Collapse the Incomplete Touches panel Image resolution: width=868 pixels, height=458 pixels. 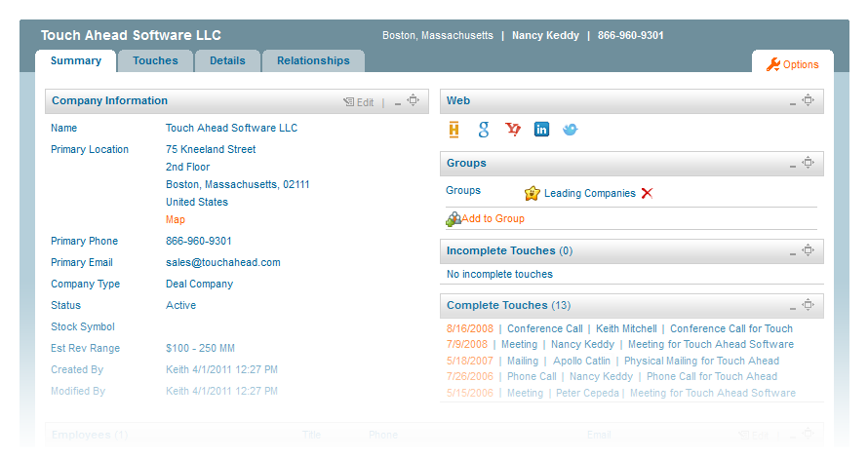pos(792,252)
